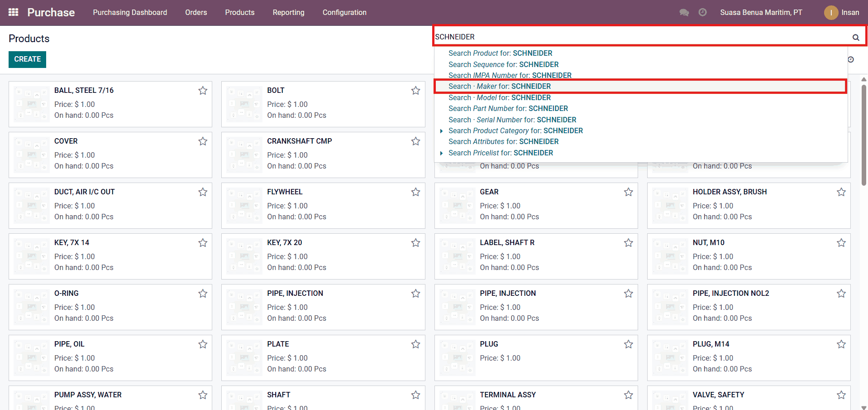Star the O-RING product

tap(203, 294)
